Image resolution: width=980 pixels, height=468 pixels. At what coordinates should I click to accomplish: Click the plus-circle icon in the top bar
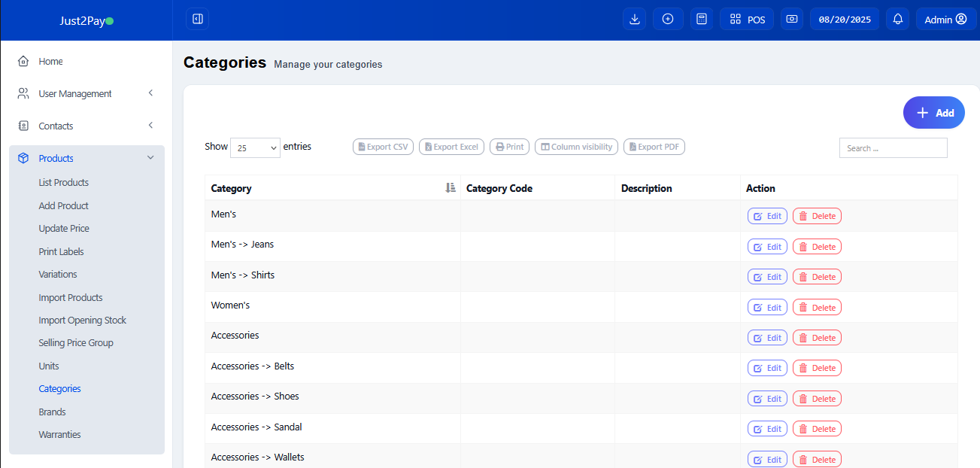coord(668,20)
